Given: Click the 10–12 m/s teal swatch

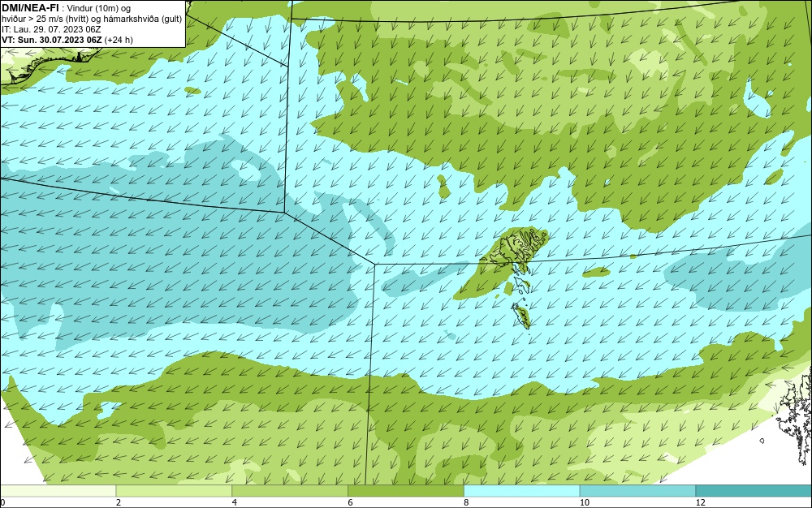Looking at the screenshot, I should point(638,491).
